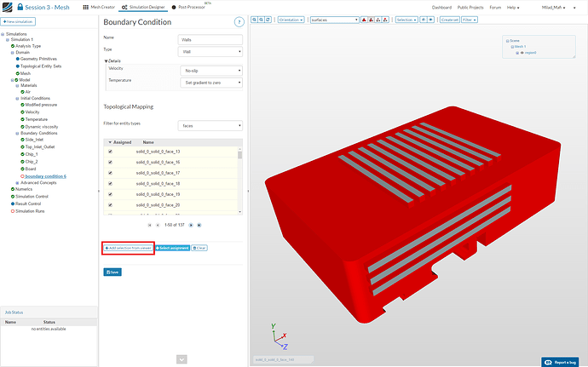Uncheck the solid_0_solid_0_face_13 checkbox
This screenshot has height=367, width=588.
coord(110,152)
